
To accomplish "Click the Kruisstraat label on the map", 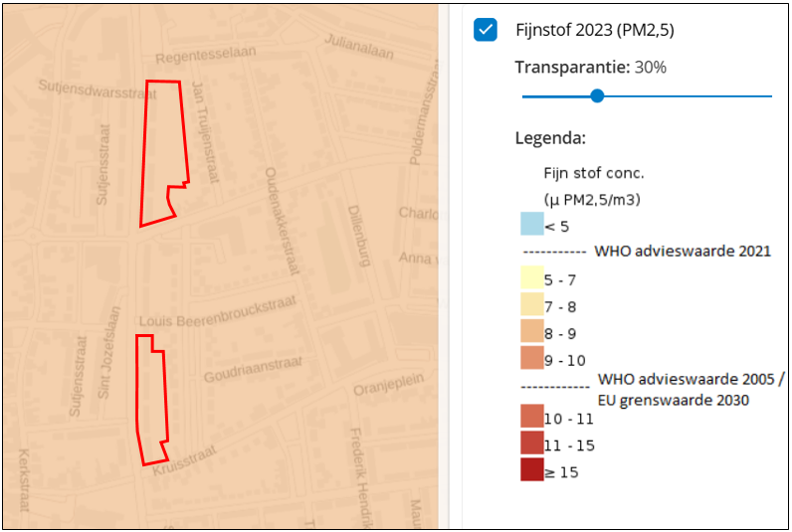I will pyautogui.click(x=184, y=459).
